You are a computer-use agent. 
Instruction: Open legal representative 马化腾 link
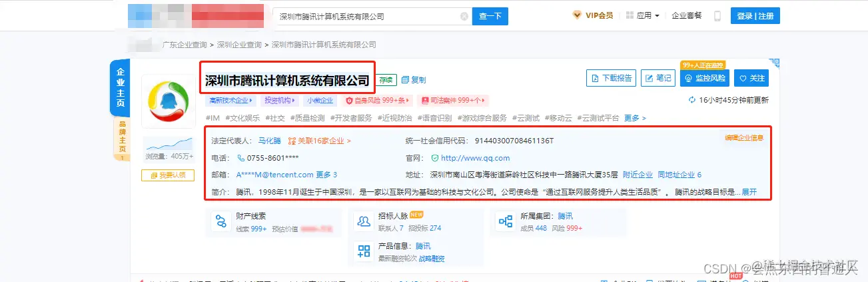coord(269,141)
